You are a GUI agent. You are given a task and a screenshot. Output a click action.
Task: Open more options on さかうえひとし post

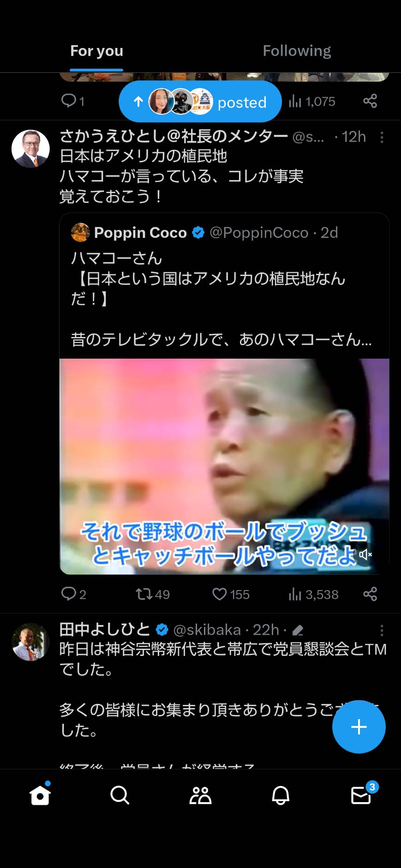382,137
